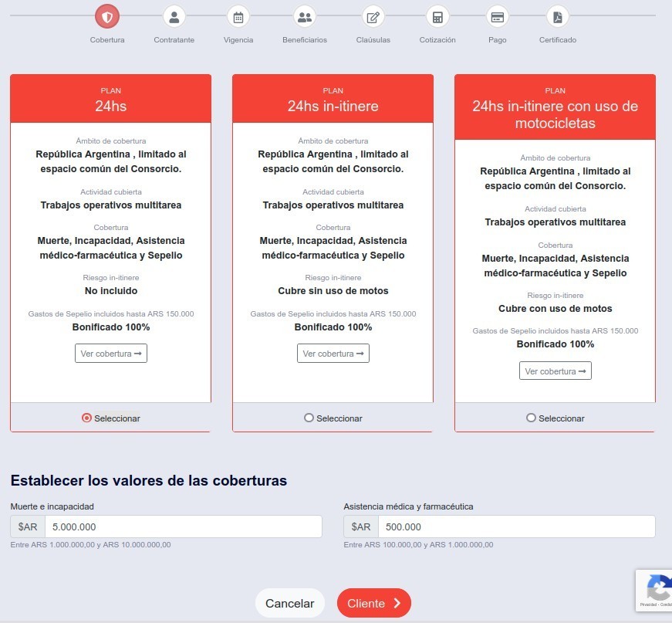Expand Ver cobertura for 24hs in-itinere plan
Image resolution: width=672 pixels, height=623 pixels.
tap(333, 354)
